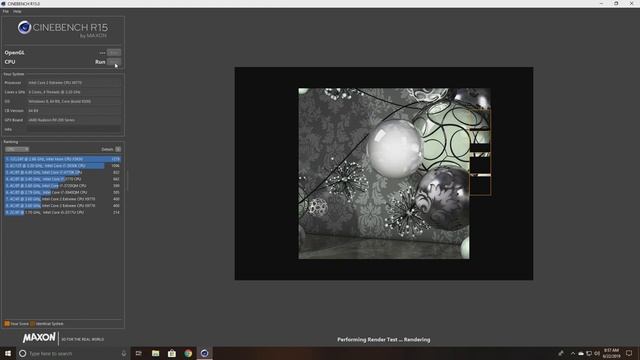Click the MAXON logo link

pyautogui.click(x=39, y=338)
